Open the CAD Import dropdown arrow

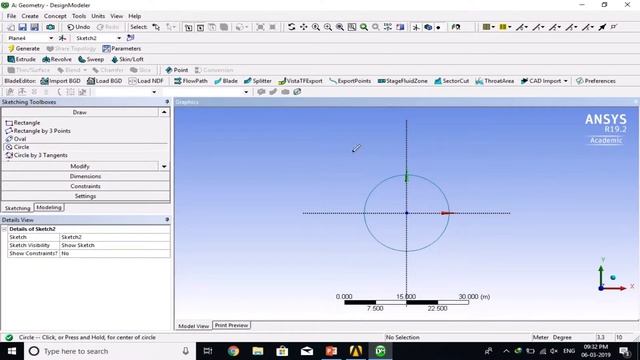pyautogui.click(x=566, y=81)
